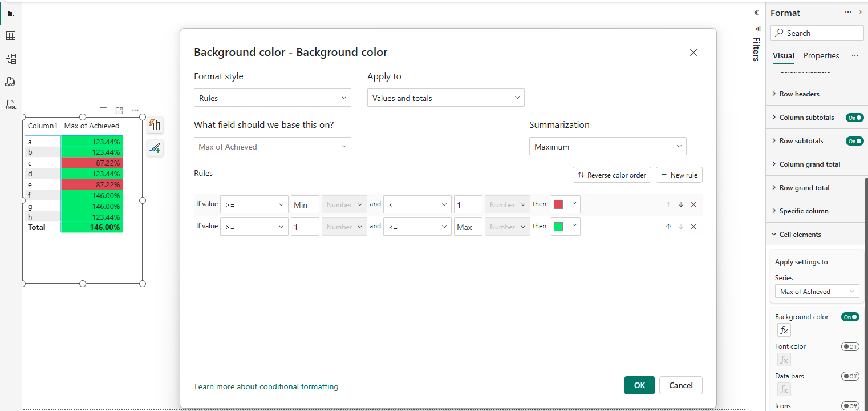The width and height of the screenshot is (868, 411).
Task: Open the Series dropdown in Format pane
Action: coord(817,292)
